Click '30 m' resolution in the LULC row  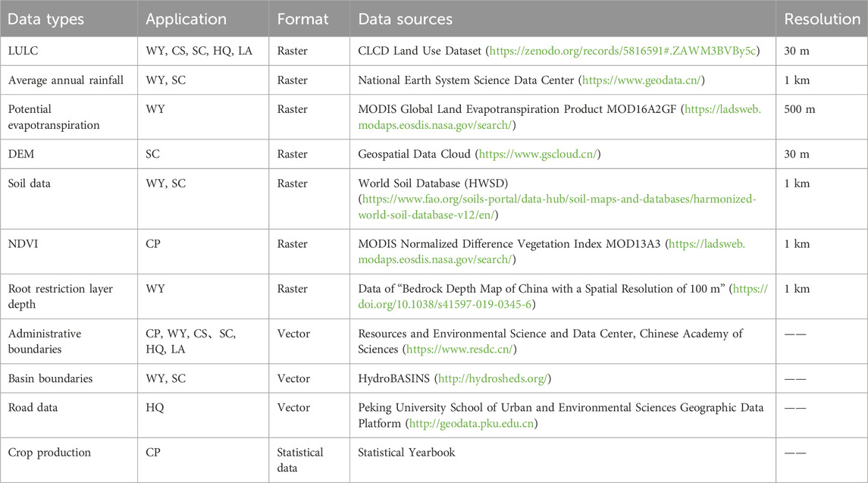coord(797,51)
